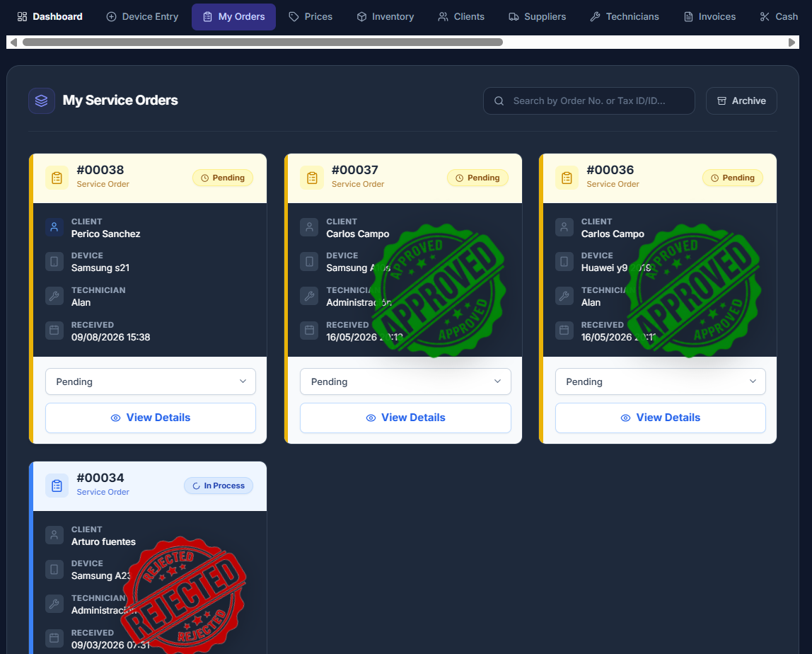Switch to the Inventory tab
The image size is (812, 654).
coord(385,16)
